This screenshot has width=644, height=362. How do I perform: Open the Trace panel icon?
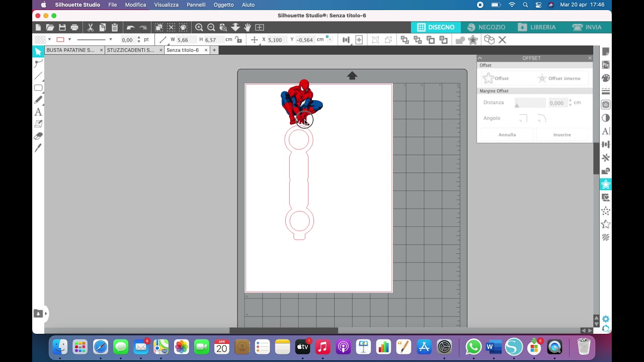tap(606, 105)
